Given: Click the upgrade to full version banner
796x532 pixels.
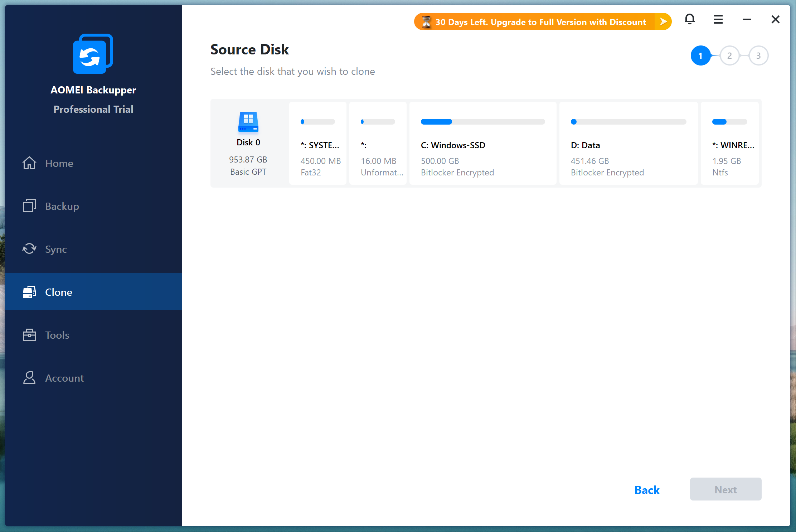Looking at the screenshot, I should click(x=543, y=22).
